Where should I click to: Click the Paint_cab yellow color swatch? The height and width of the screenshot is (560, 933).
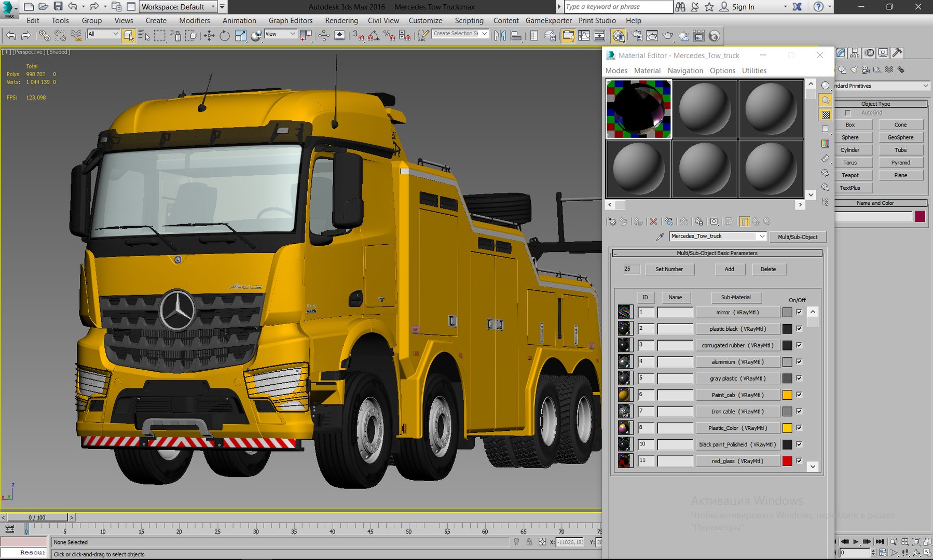pyautogui.click(x=787, y=395)
